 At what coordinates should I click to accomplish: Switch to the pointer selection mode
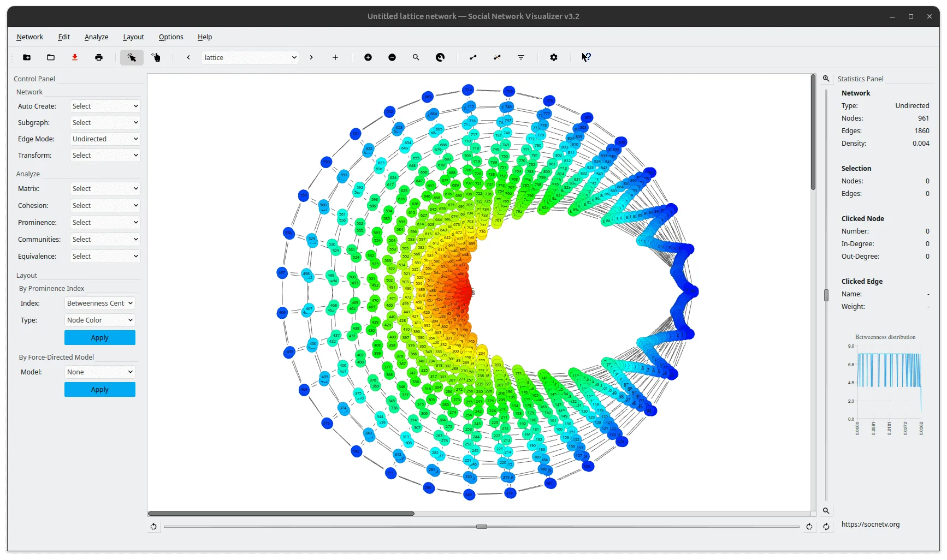coord(132,57)
